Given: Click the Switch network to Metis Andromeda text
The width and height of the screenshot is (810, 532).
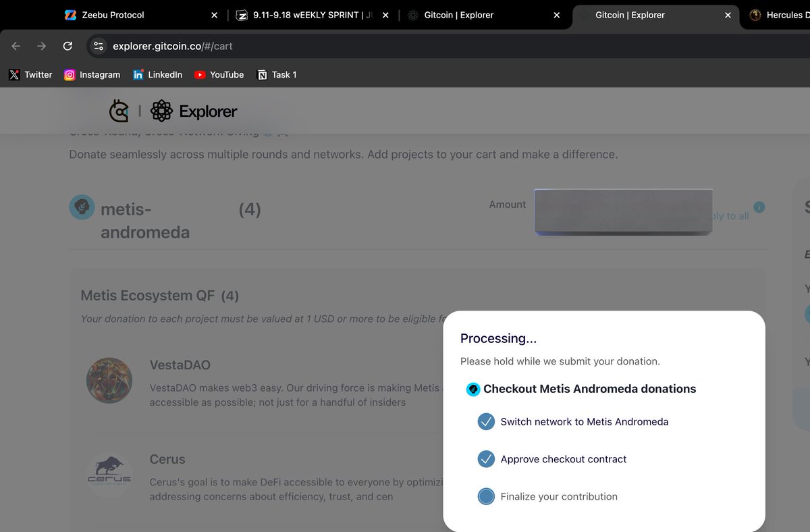Looking at the screenshot, I should pos(585,422).
